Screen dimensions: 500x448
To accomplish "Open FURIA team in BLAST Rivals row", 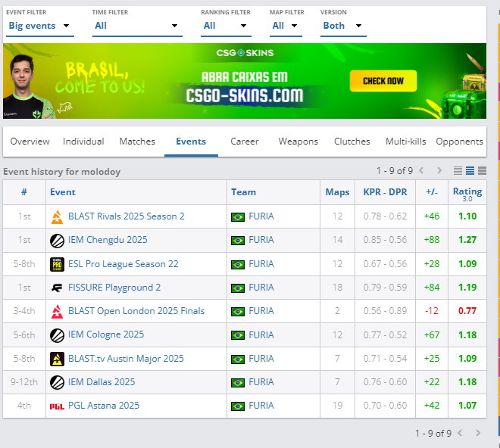I will coord(261,216).
